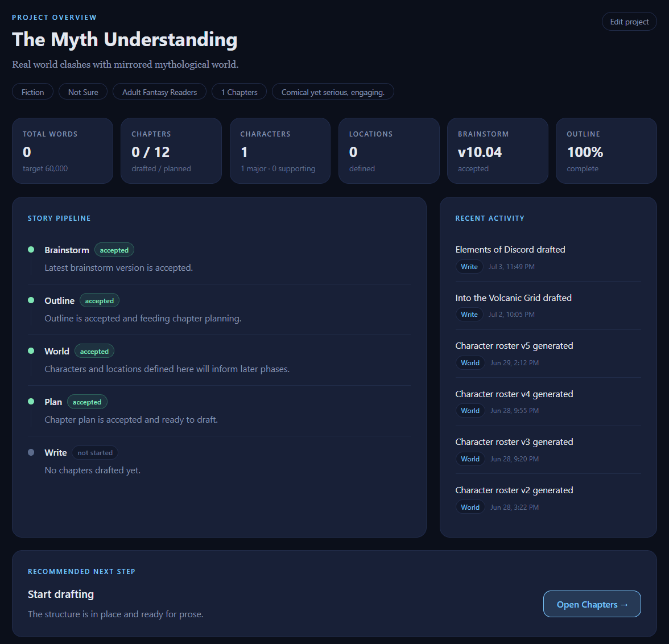
Task: Click the accepted badge beside World
Action: point(94,351)
